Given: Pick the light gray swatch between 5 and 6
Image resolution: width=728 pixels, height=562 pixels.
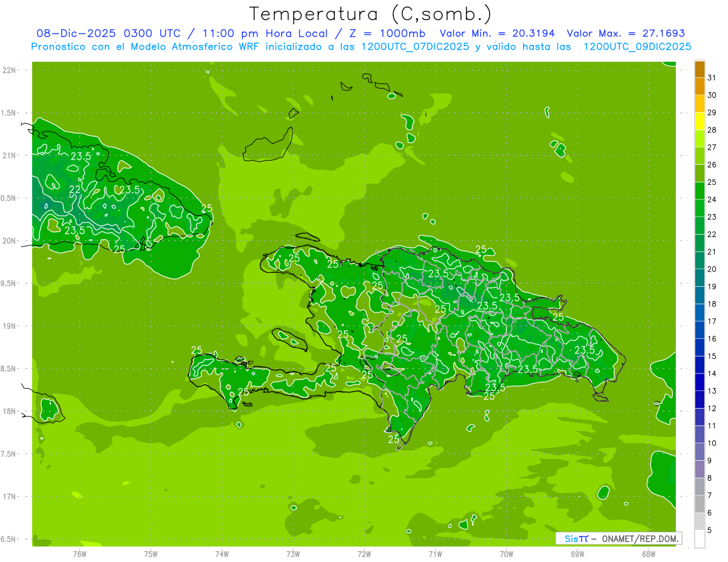Looking at the screenshot, I should tap(699, 521).
